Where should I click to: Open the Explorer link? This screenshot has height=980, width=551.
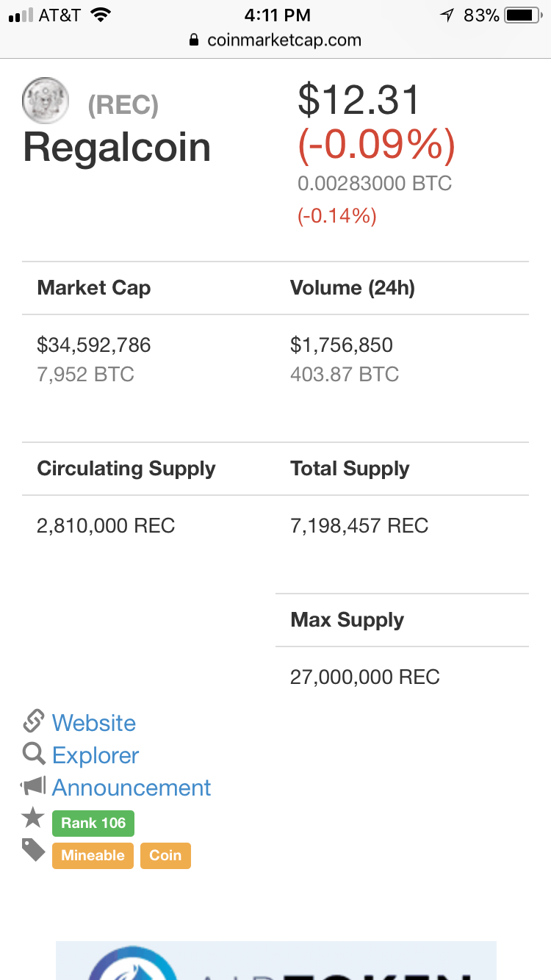tap(96, 755)
